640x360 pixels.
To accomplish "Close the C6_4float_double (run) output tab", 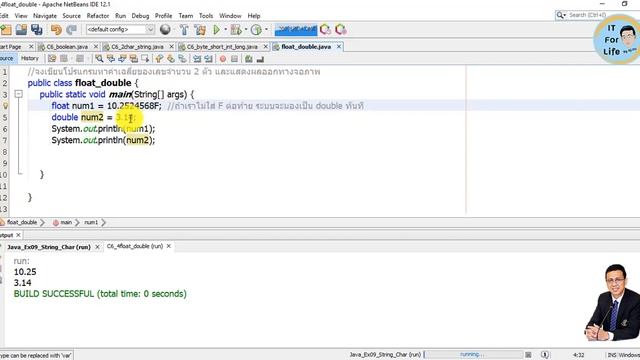I will (169, 246).
